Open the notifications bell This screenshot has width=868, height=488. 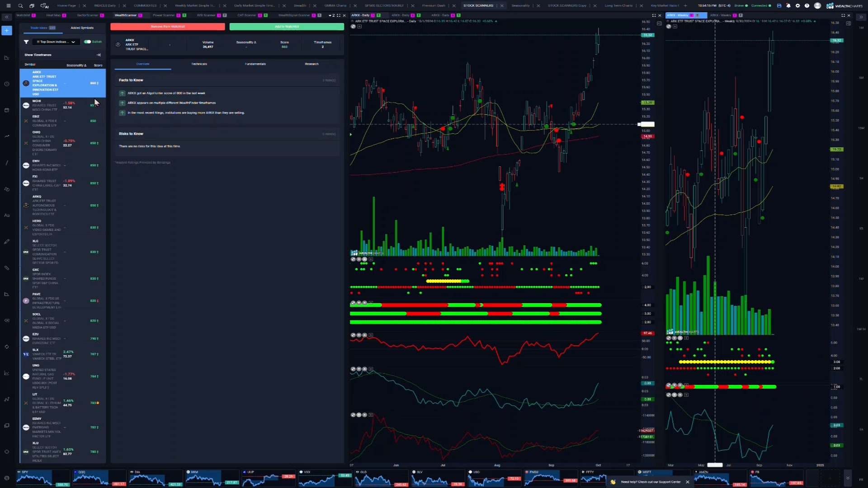[788, 6]
